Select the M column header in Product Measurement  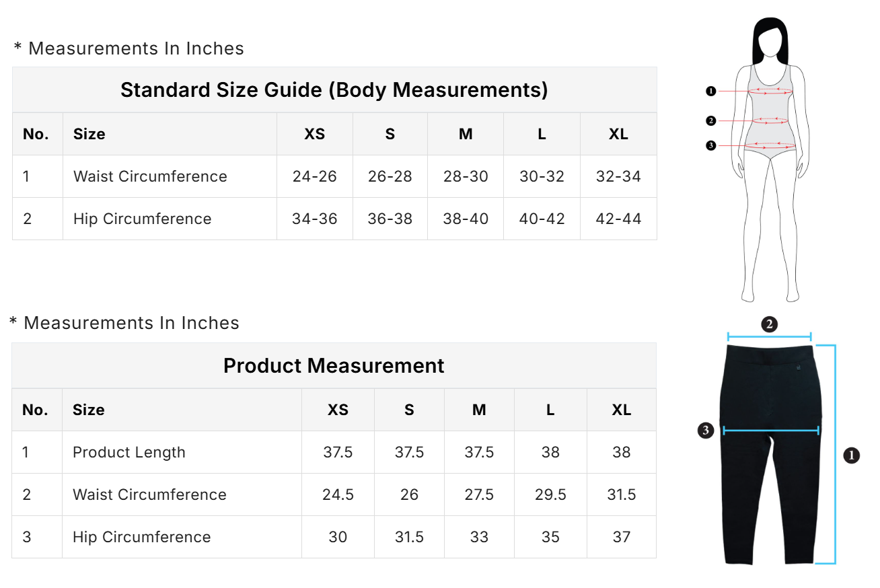click(x=479, y=410)
